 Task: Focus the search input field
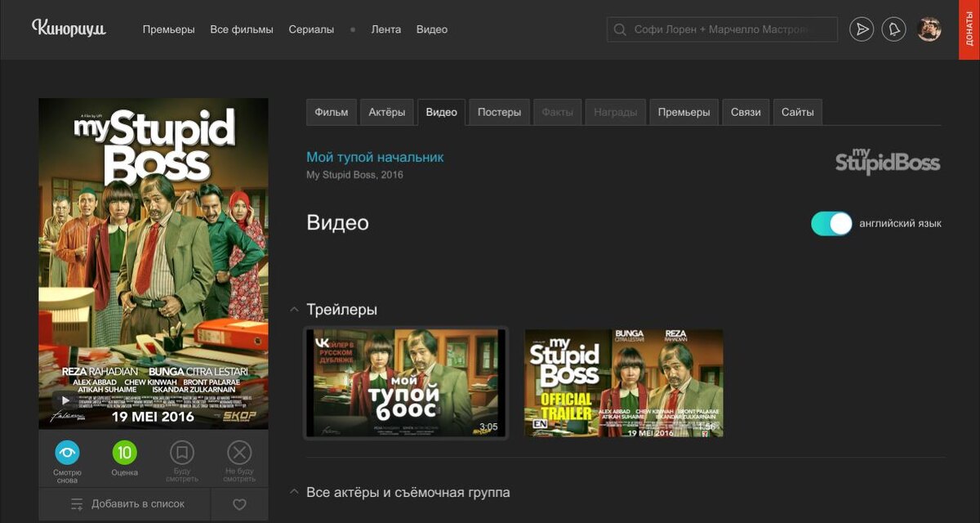[723, 29]
